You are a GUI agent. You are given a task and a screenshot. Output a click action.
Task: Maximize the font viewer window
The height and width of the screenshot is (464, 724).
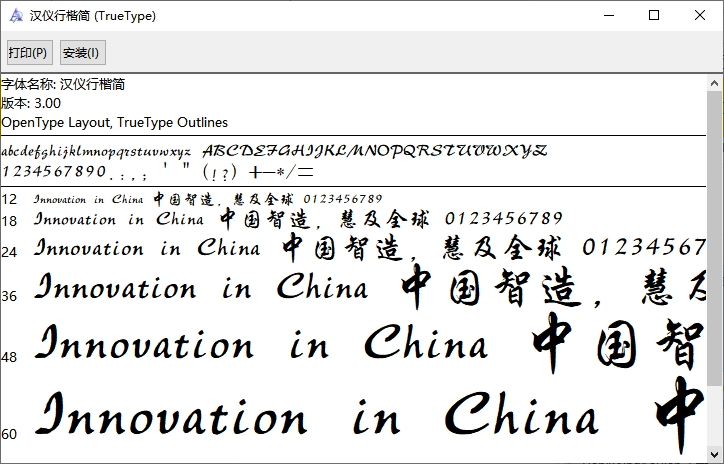(x=654, y=15)
